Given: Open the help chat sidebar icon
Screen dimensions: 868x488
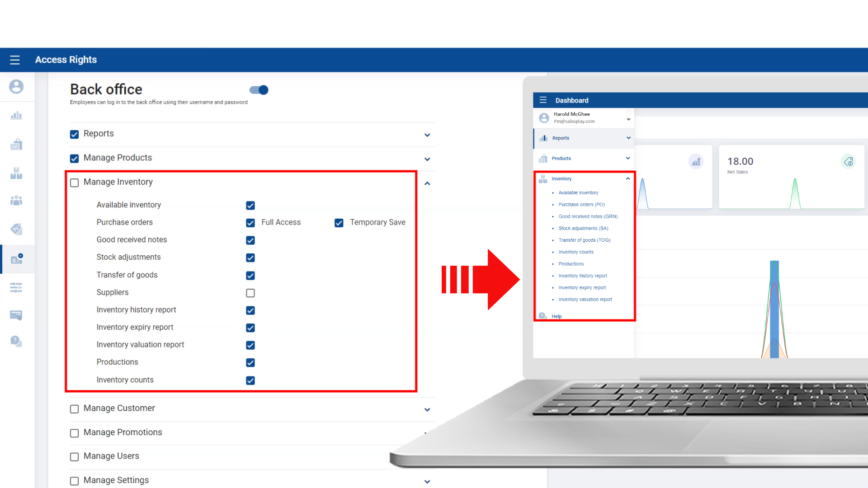Looking at the screenshot, I should click(x=16, y=341).
